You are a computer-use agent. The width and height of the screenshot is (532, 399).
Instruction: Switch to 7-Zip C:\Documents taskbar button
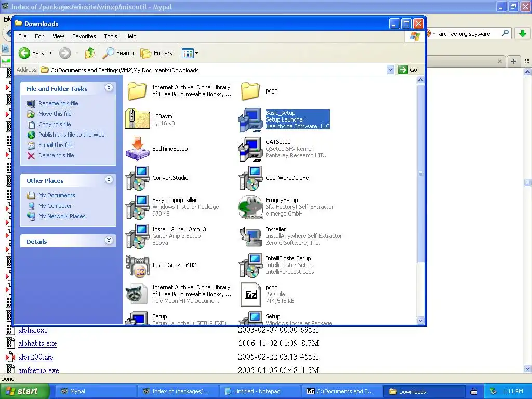(x=342, y=391)
